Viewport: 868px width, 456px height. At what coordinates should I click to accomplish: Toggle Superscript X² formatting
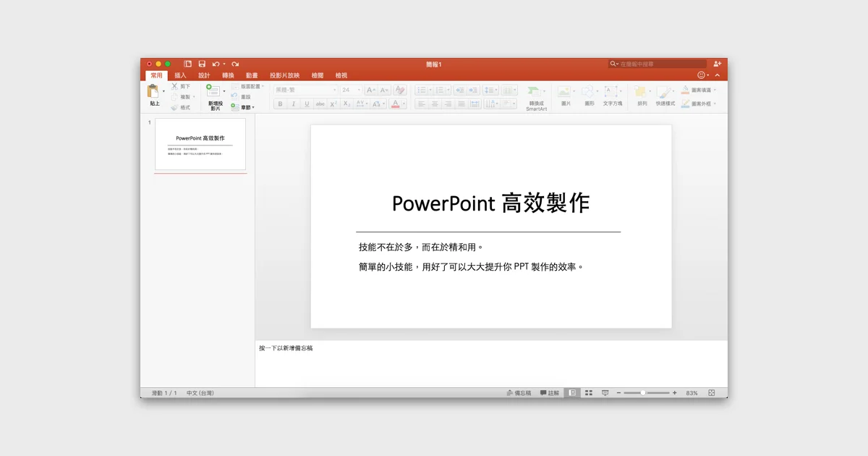(x=333, y=104)
